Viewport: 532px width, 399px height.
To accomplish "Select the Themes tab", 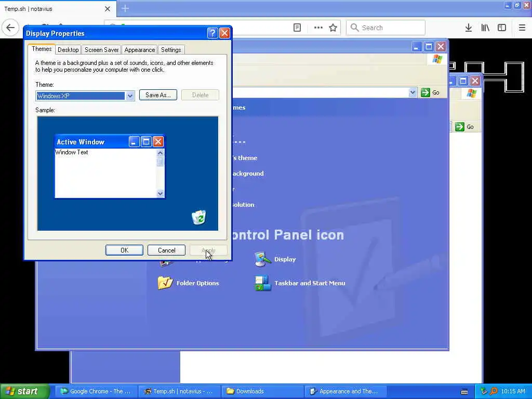I will pyautogui.click(x=42, y=49).
